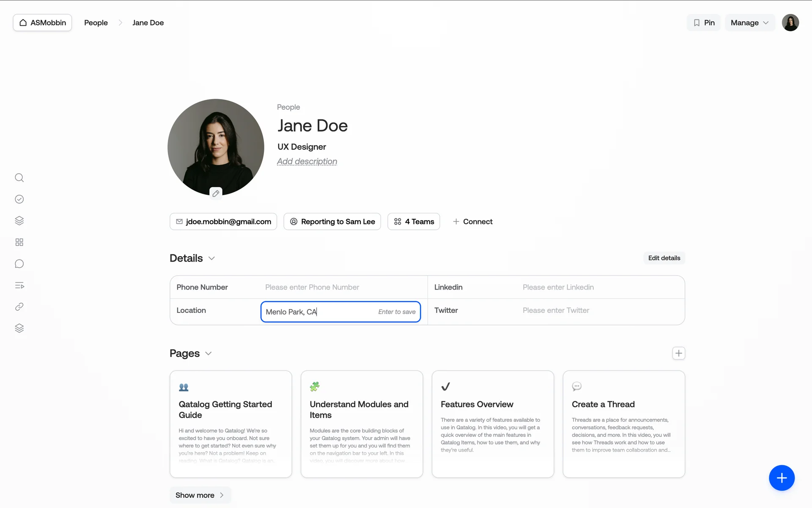The width and height of the screenshot is (812, 508).
Task: Click the Add description link
Action: click(x=307, y=162)
